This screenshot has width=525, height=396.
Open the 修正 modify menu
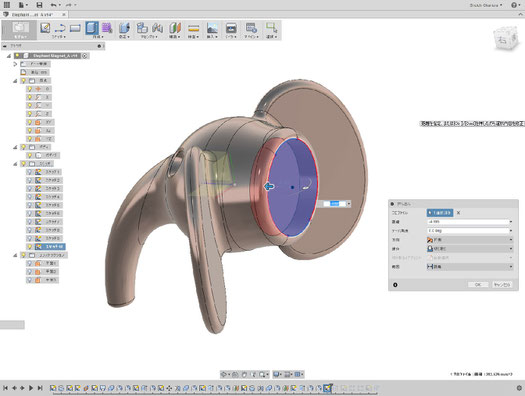pos(124,36)
